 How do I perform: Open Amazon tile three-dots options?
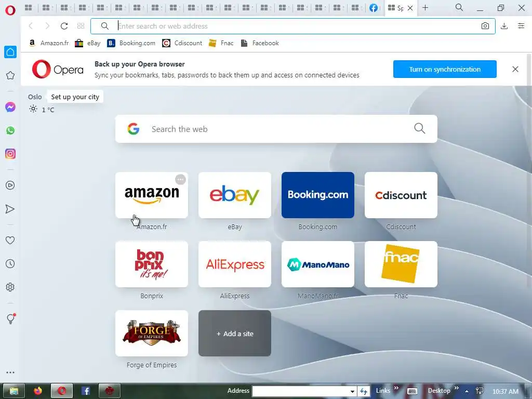[x=180, y=179]
